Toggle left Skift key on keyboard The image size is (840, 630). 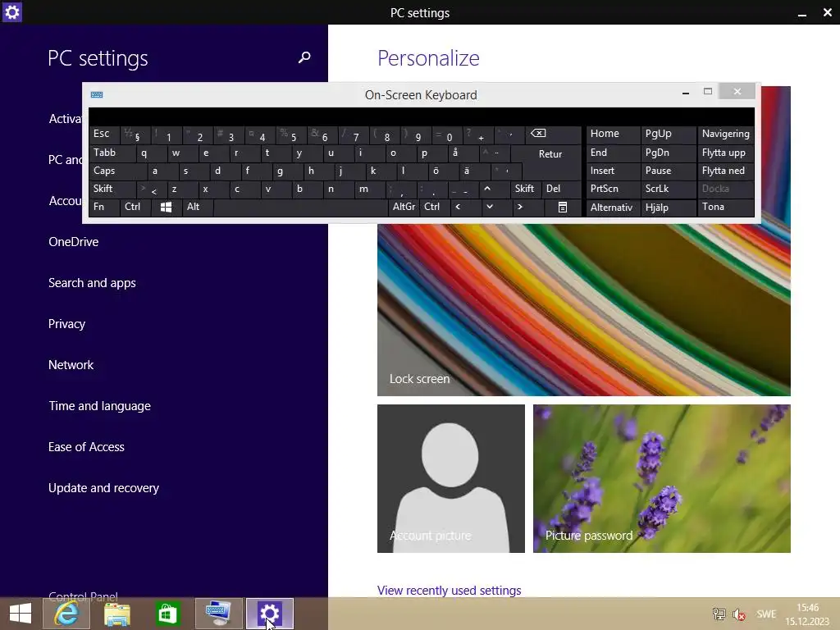112,189
